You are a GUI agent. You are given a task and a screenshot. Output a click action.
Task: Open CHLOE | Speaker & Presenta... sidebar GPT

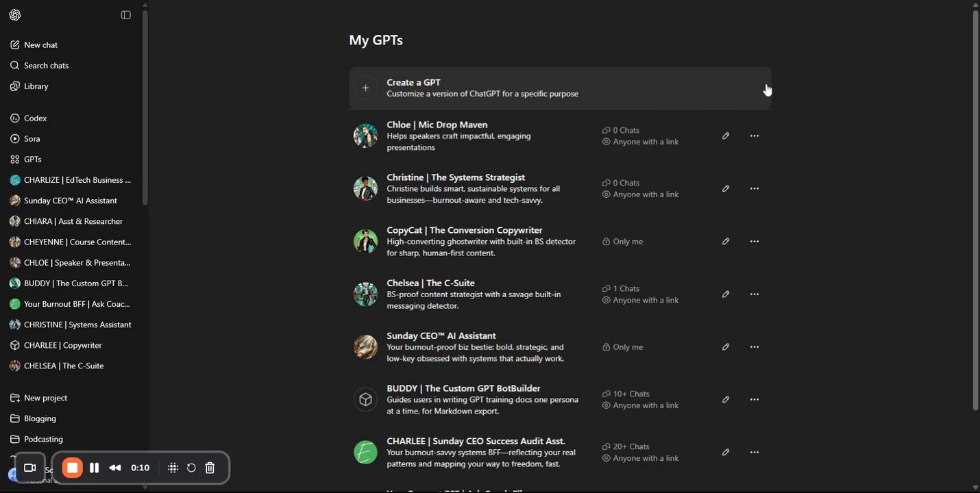pos(71,262)
